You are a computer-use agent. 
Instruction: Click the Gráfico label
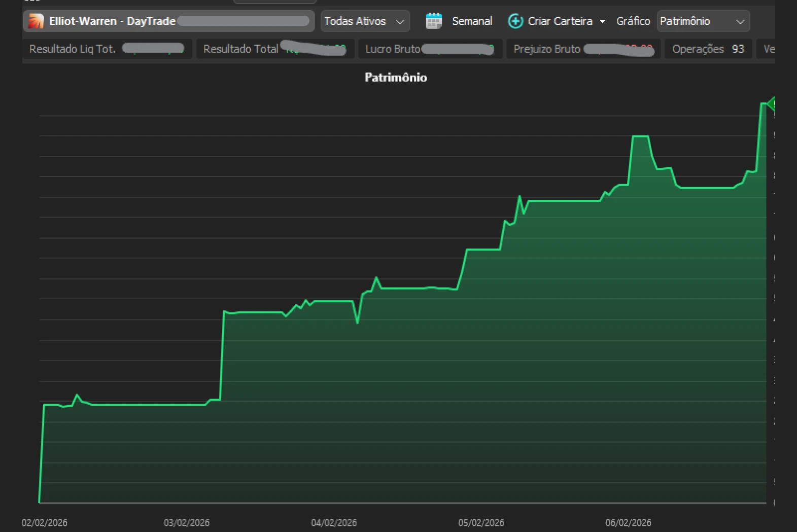(633, 21)
